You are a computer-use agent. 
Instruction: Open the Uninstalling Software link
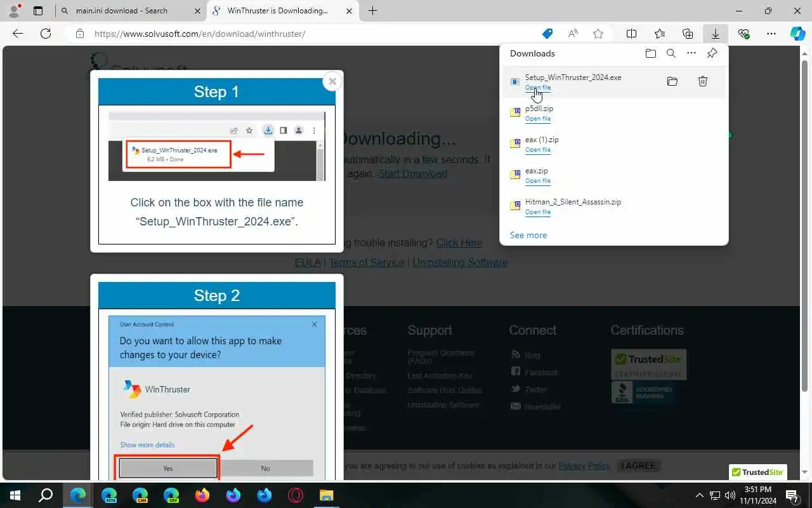point(460,262)
